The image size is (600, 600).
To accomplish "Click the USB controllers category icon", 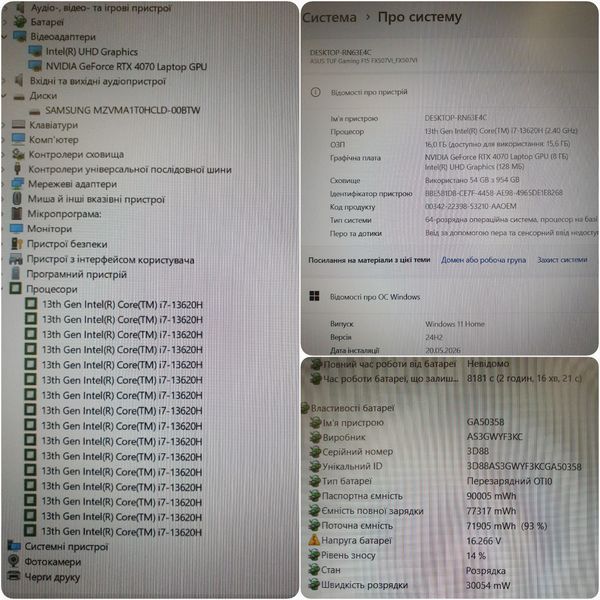I will pos(17,169).
